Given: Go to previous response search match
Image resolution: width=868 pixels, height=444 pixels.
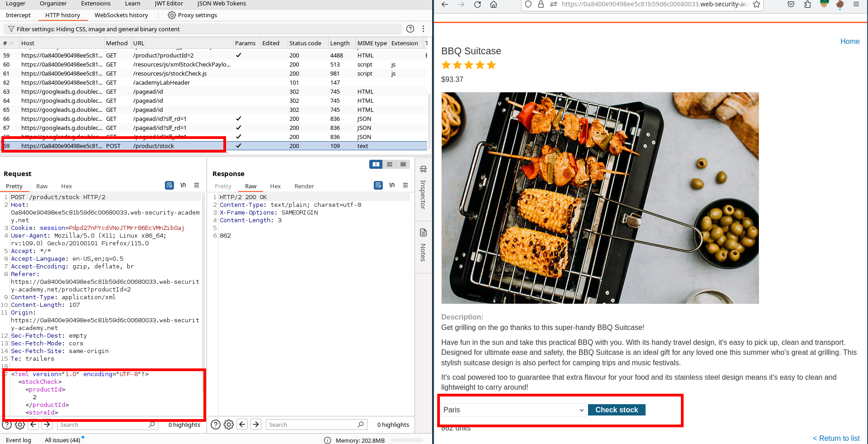Looking at the screenshot, I should pos(242,425).
